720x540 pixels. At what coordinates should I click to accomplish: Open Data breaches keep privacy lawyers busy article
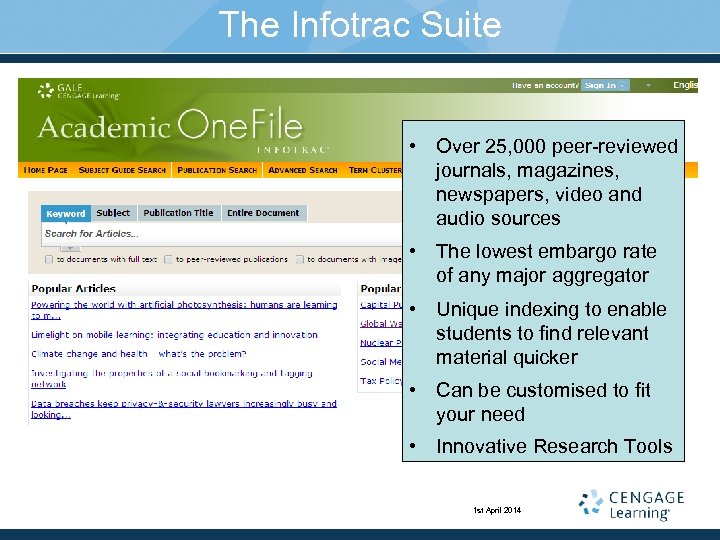[x=184, y=409]
